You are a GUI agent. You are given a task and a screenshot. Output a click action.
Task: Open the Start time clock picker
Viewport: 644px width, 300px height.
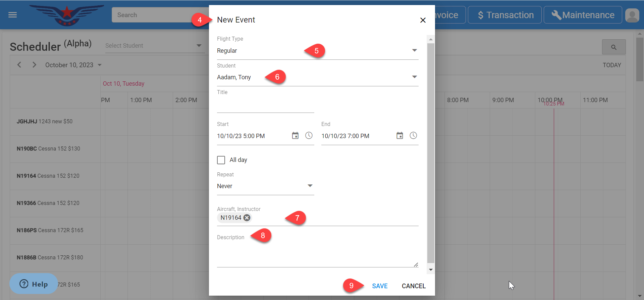(x=309, y=136)
